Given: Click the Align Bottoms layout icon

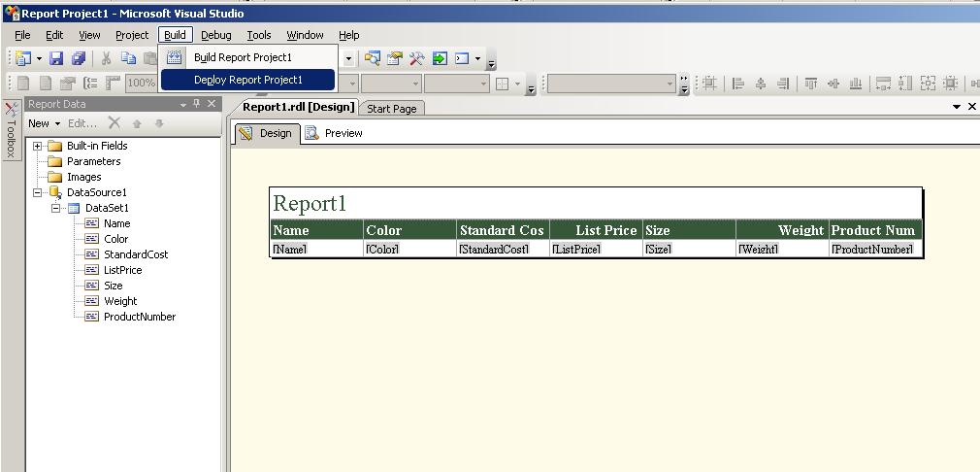Looking at the screenshot, I should [x=856, y=84].
